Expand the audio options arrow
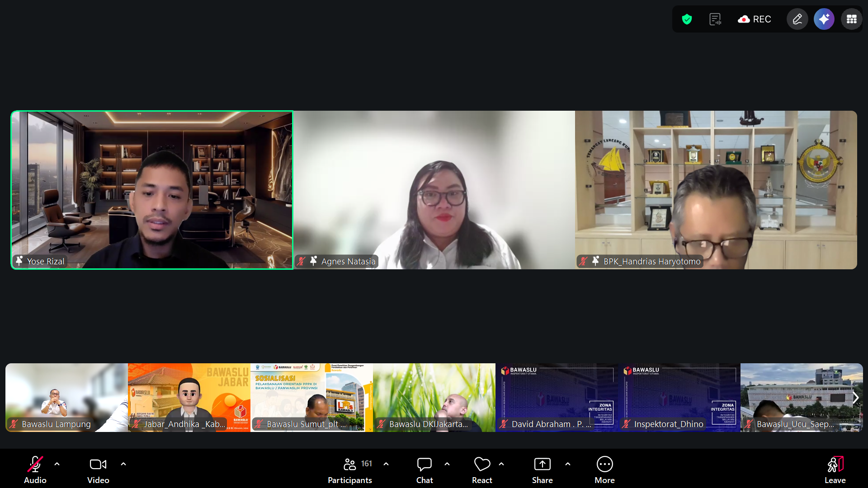The width and height of the screenshot is (868, 488). (57, 464)
